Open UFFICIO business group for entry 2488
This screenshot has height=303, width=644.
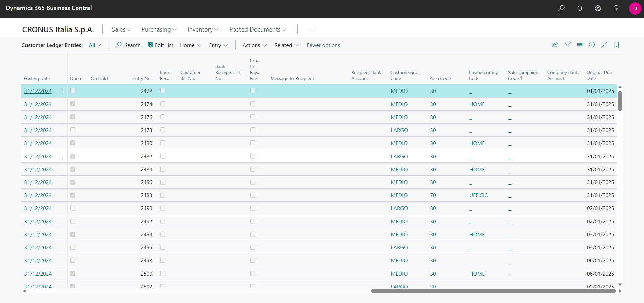click(479, 195)
